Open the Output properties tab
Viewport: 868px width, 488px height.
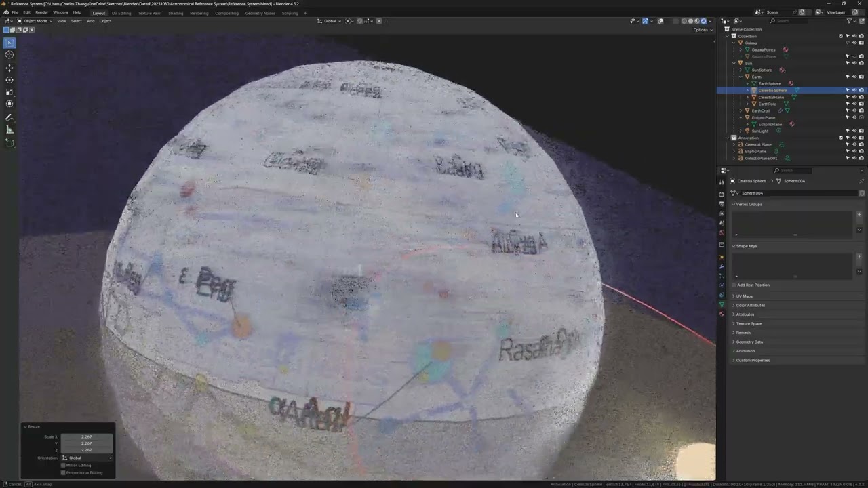pyautogui.click(x=722, y=203)
